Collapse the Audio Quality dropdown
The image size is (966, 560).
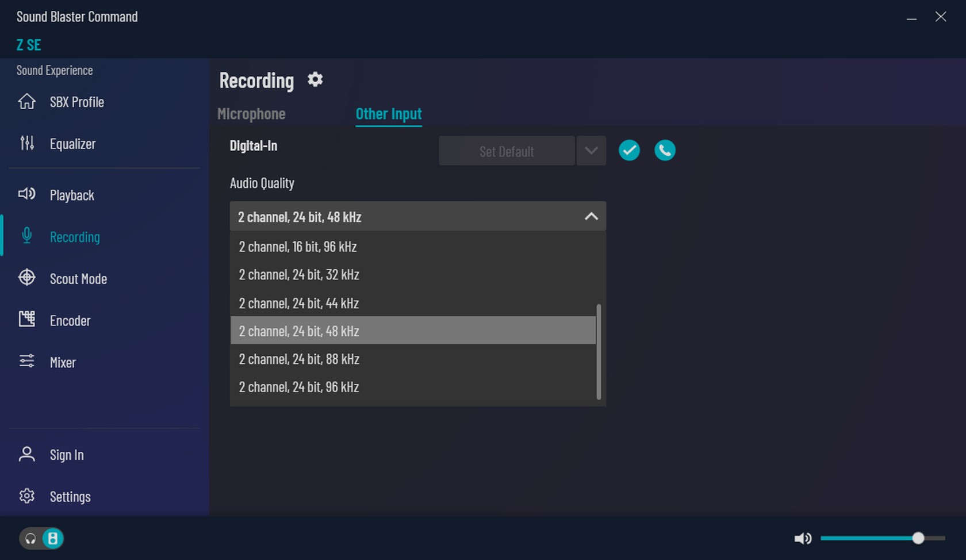[591, 217]
